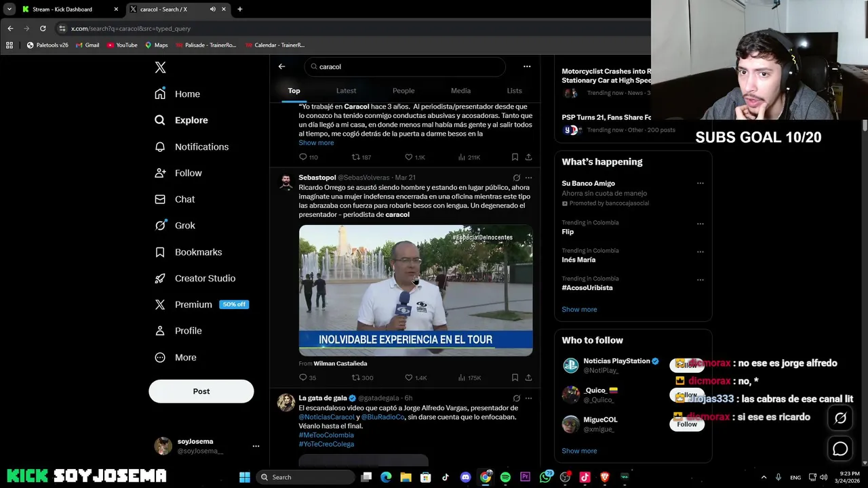Open #YoTeCreoColega hashtag

coord(326,444)
